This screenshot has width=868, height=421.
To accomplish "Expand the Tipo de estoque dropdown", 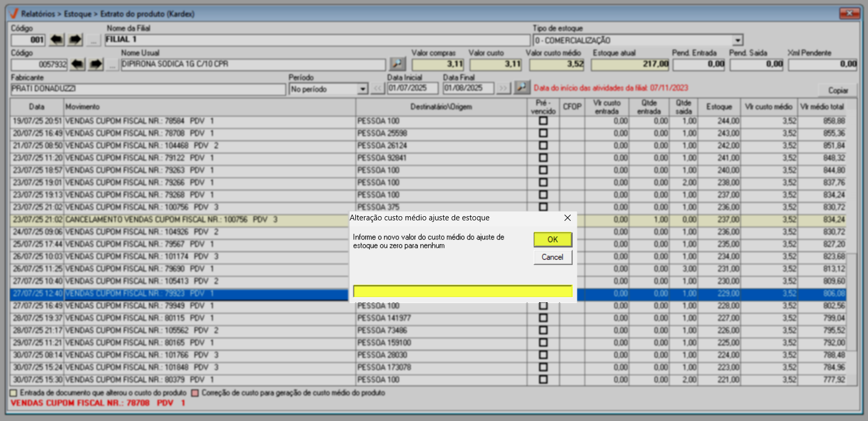I will coord(737,40).
